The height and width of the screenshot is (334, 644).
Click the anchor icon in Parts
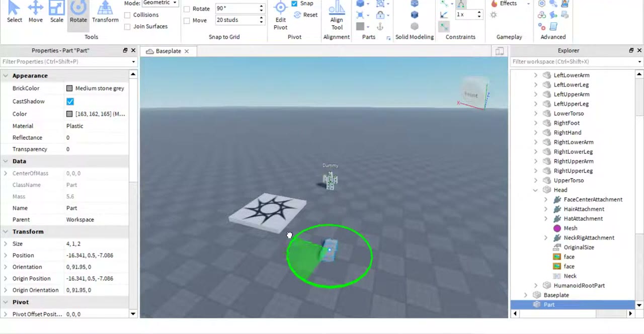click(380, 26)
